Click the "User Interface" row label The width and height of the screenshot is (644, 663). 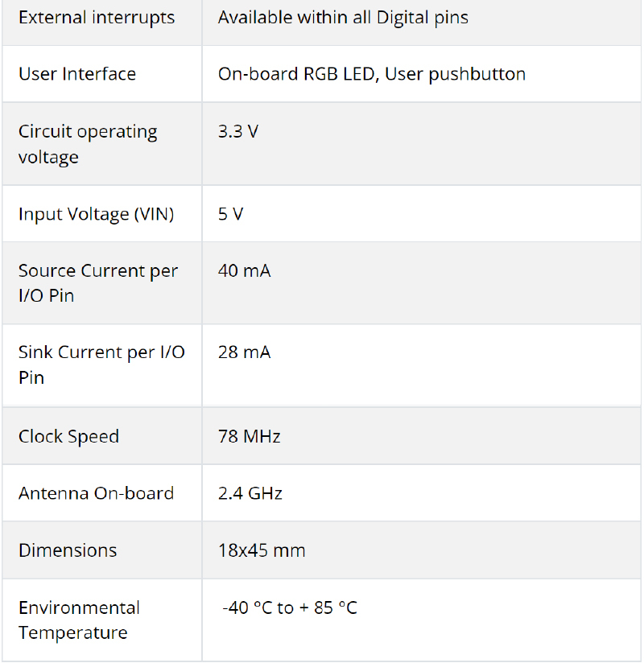click(x=77, y=74)
